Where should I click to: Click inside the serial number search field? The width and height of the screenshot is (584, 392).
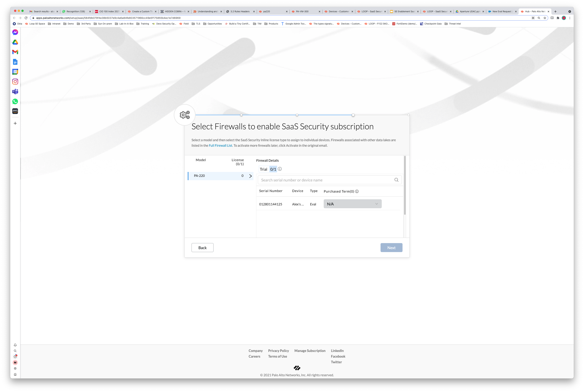[325, 180]
